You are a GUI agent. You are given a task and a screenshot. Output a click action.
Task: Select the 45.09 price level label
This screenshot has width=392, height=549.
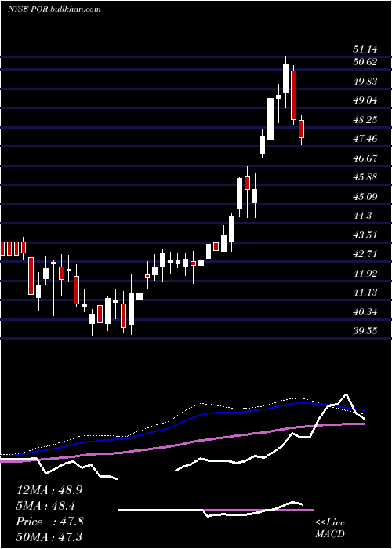[x=365, y=196]
